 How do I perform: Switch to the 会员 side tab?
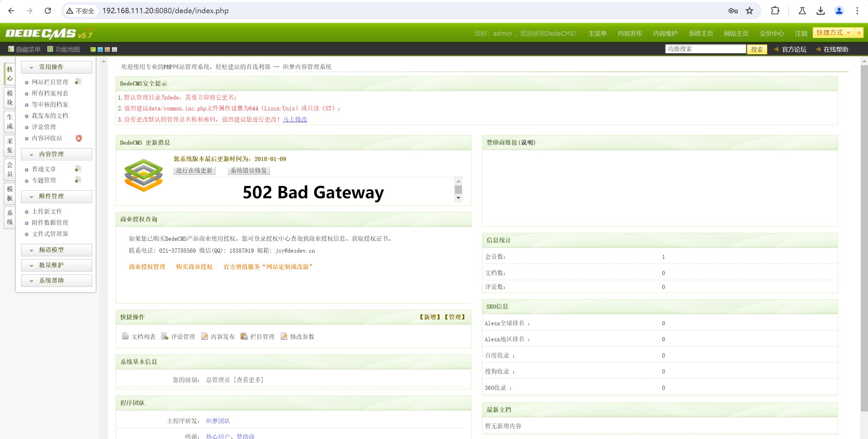pos(9,169)
